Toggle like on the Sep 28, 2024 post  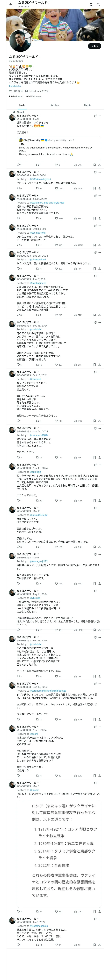[x=56, y=269]
